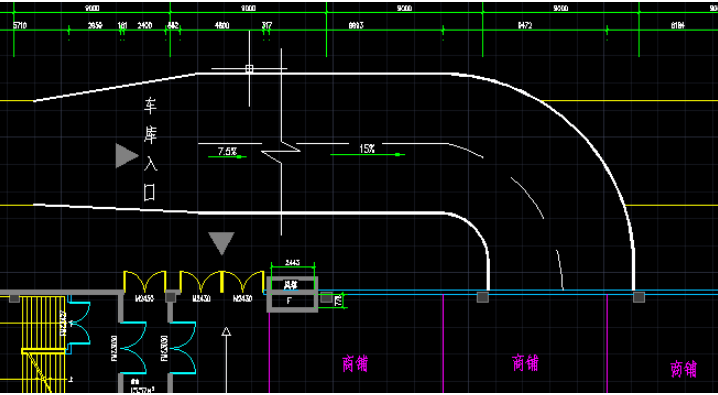Click the gray right-pointing entrance arrow
Image resolution: width=718 pixels, height=395 pixels.
coord(126,156)
